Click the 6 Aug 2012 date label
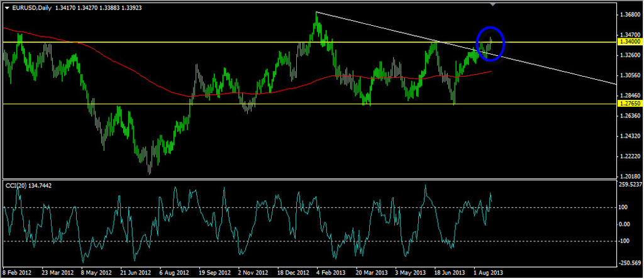This screenshot has height=279, width=644. point(174,273)
